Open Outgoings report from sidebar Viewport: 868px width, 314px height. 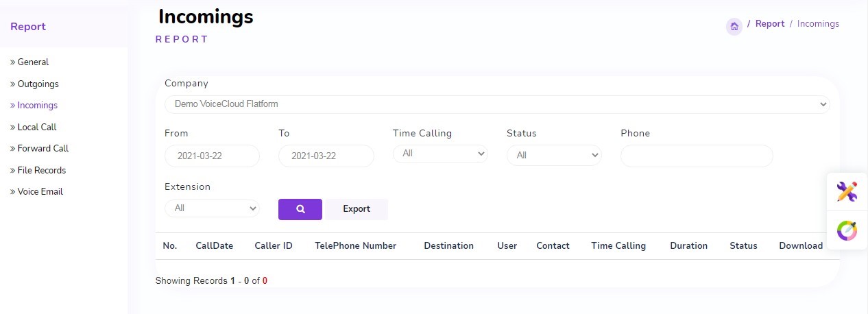pos(38,84)
